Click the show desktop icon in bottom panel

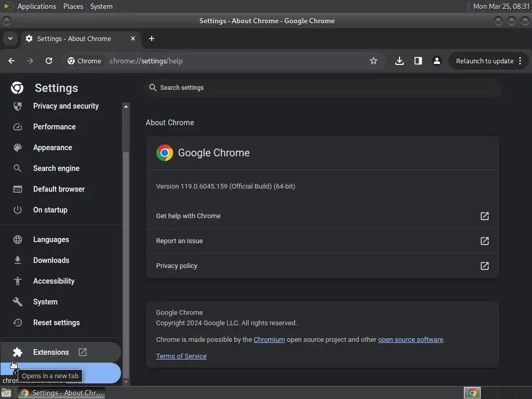(6, 393)
